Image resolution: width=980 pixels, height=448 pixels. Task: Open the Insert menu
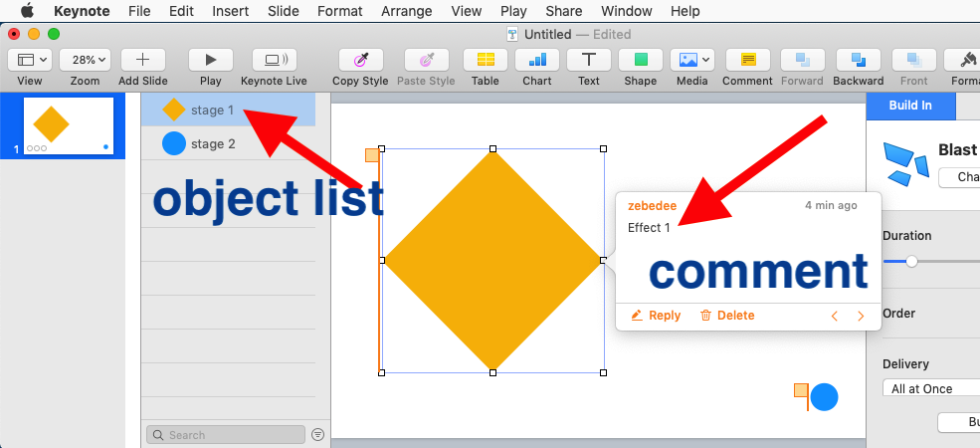[231, 11]
